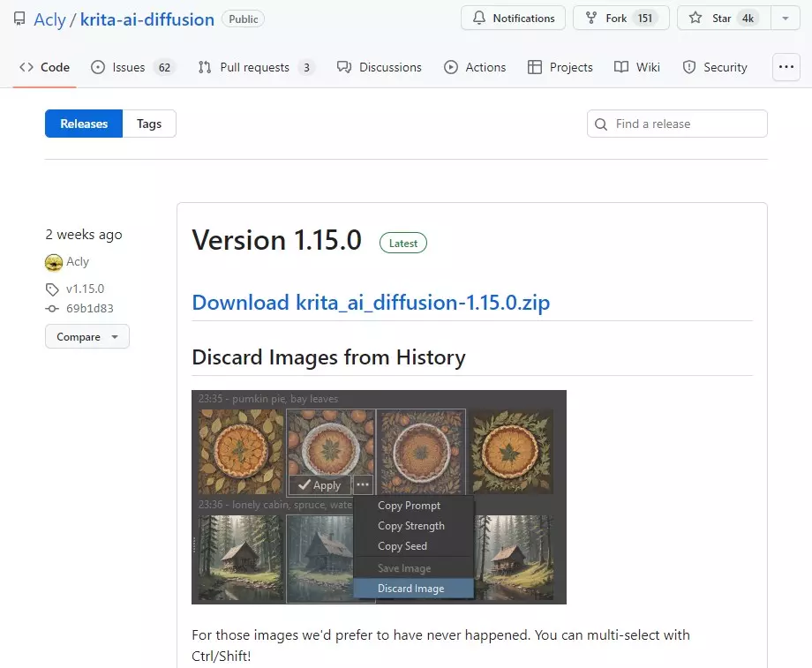Click the Star count 4k
The height and width of the screenshot is (668, 812).
(x=748, y=19)
